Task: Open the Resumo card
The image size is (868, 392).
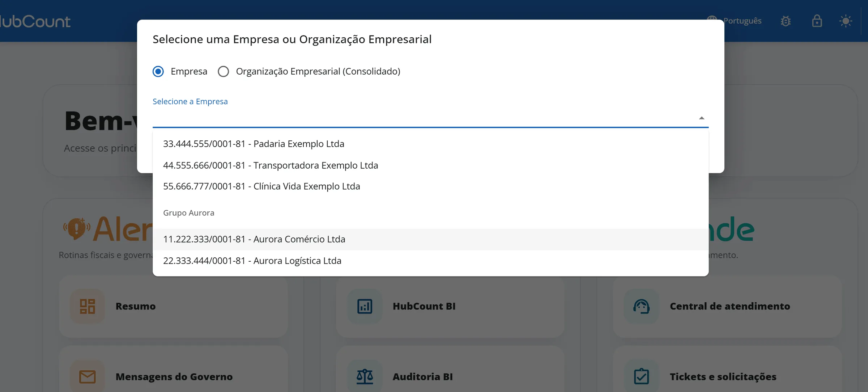Action: click(x=173, y=307)
